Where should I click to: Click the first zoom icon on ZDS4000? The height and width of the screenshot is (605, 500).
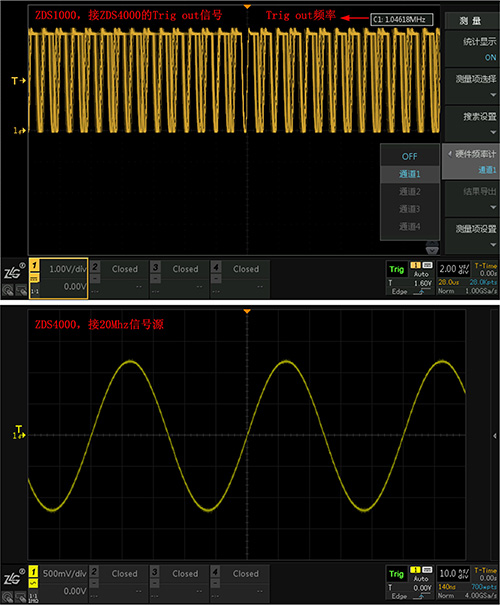pos(8,597)
